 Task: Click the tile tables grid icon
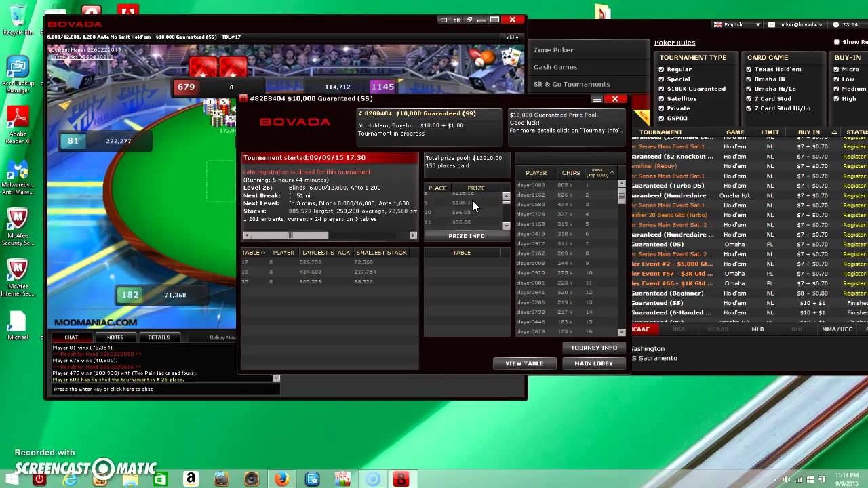coord(456,20)
